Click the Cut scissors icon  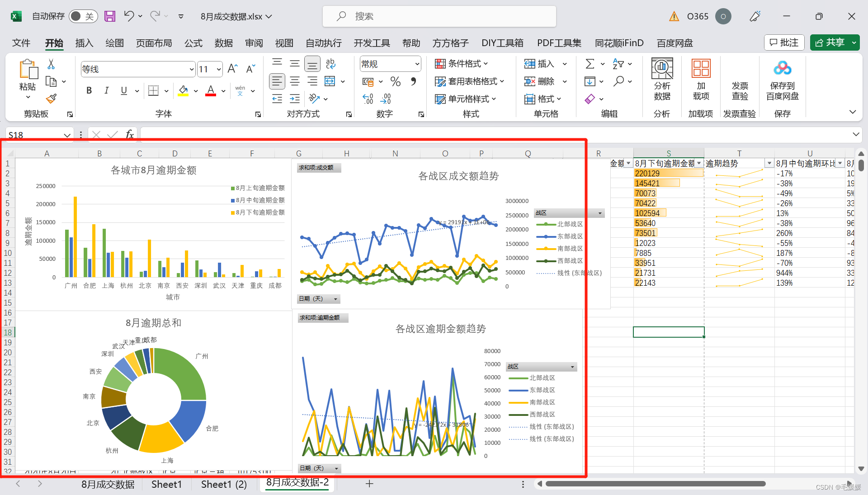(51, 64)
